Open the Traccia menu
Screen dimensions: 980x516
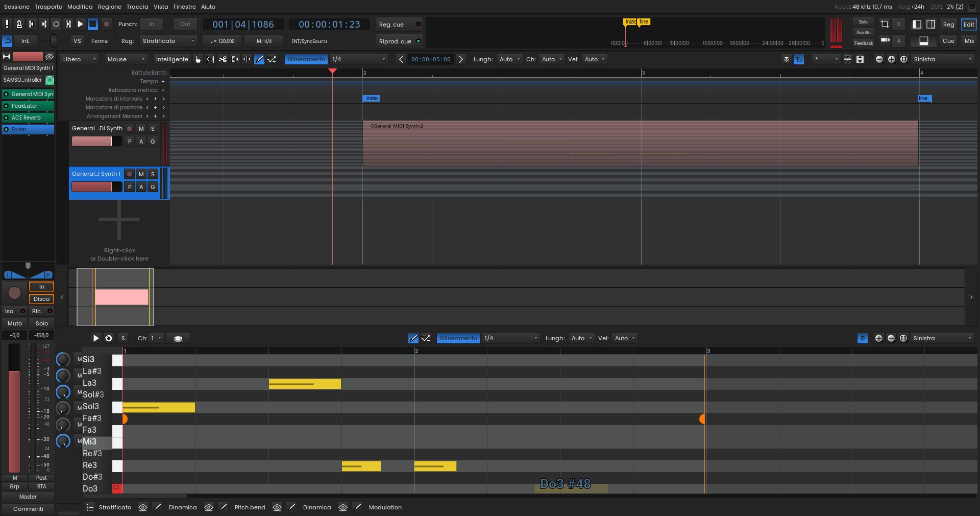click(x=137, y=7)
